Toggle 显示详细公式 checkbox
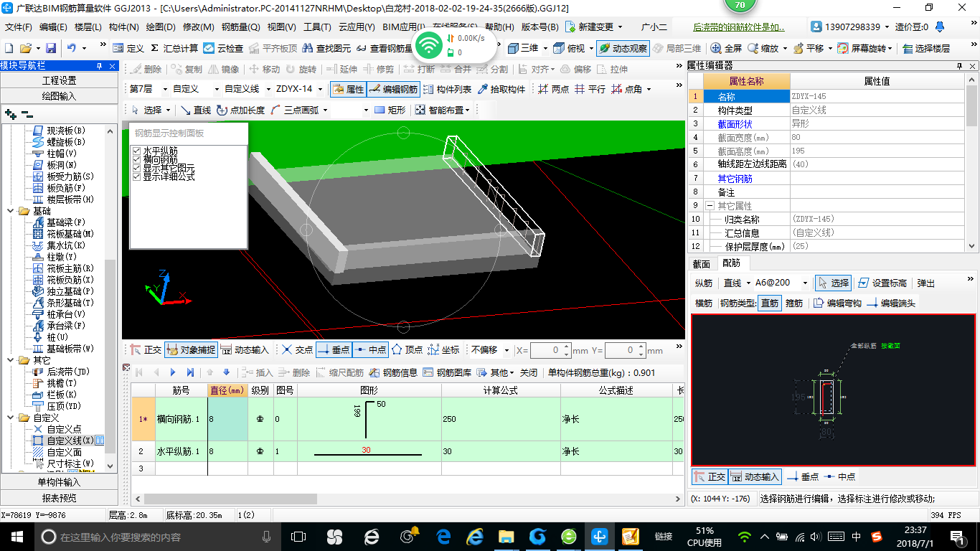 [x=137, y=176]
